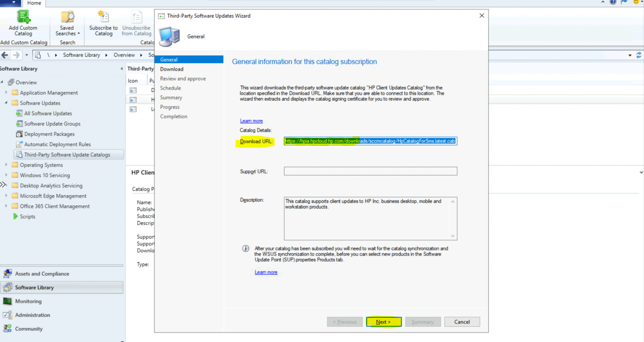Click in the Download URL field
This screenshot has height=342, width=644.
[x=370, y=141]
